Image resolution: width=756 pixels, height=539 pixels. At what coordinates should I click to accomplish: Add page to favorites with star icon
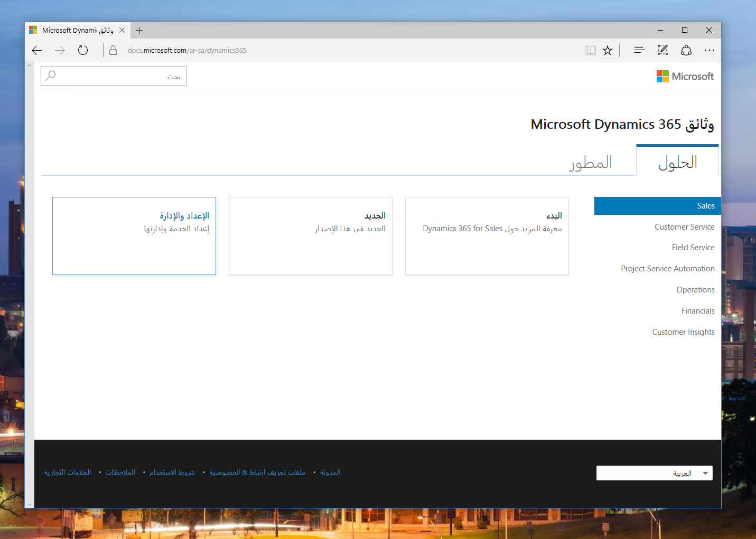tap(608, 50)
